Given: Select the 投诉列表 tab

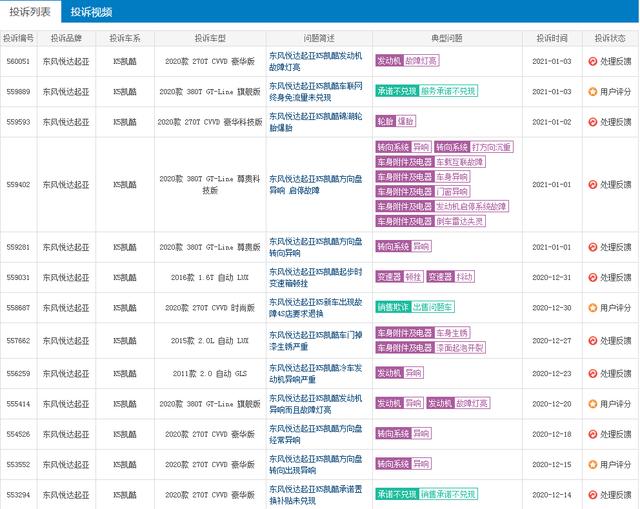Looking at the screenshot, I should 30,11.
